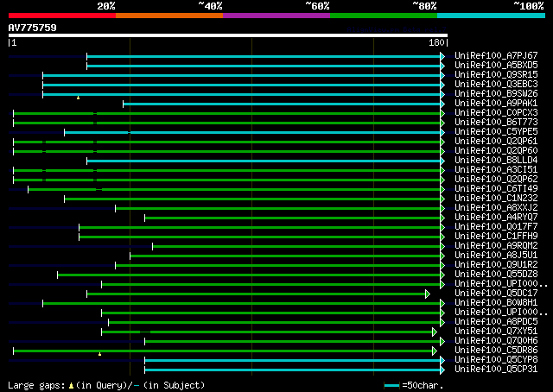553x392 pixels.
Task: Click the arrowhead ending the A4RYQ7 alignment
Action: click(x=442, y=218)
